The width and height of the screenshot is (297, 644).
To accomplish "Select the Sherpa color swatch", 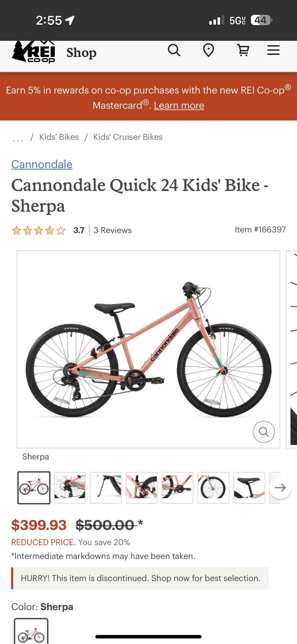I will point(31,631).
